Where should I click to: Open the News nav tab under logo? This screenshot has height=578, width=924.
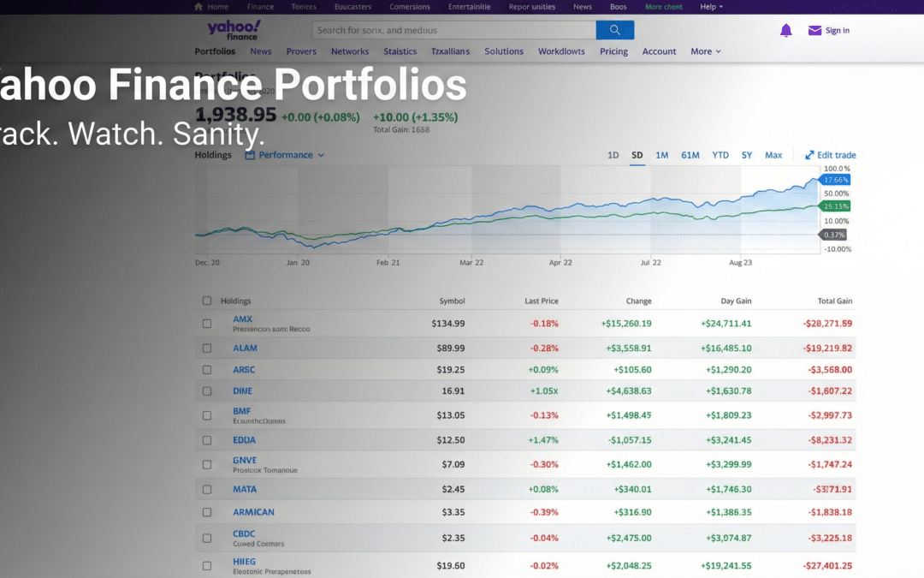click(x=260, y=51)
